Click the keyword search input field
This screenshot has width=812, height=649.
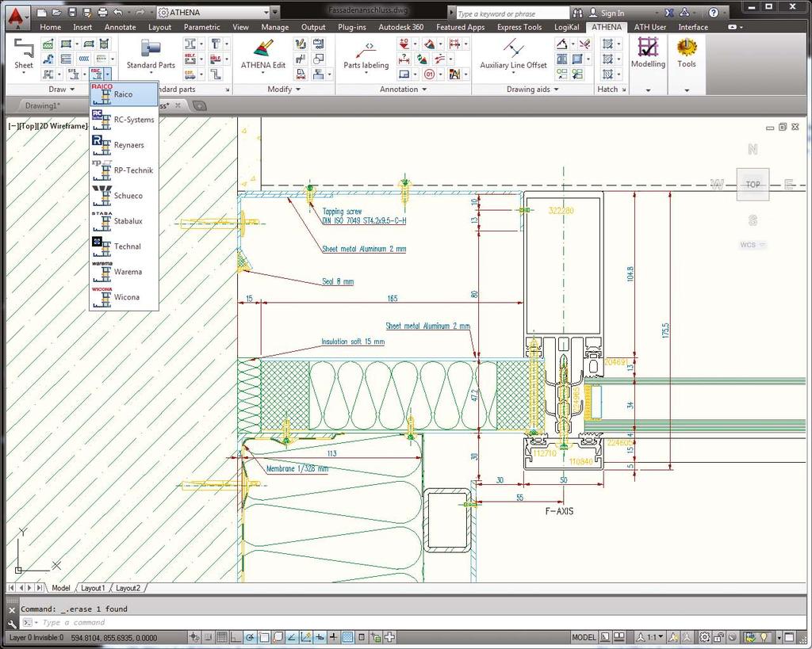pyautogui.click(x=511, y=13)
